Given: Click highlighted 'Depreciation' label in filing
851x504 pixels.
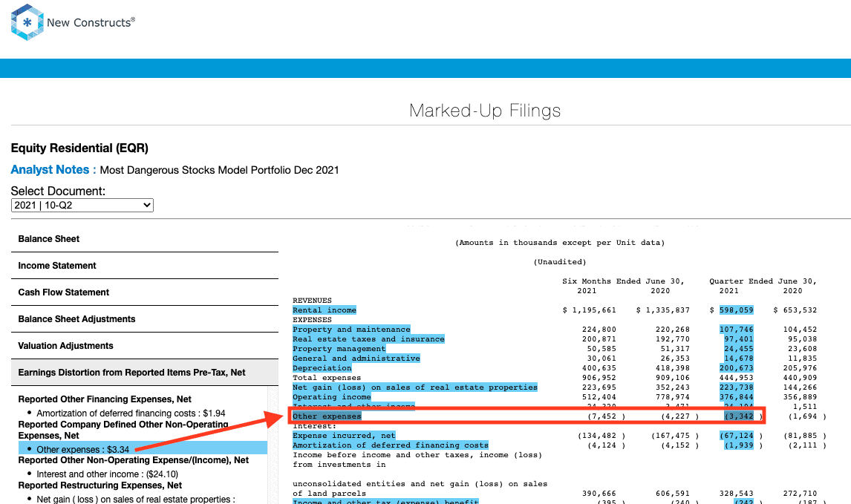Looking at the screenshot, I should point(322,368).
